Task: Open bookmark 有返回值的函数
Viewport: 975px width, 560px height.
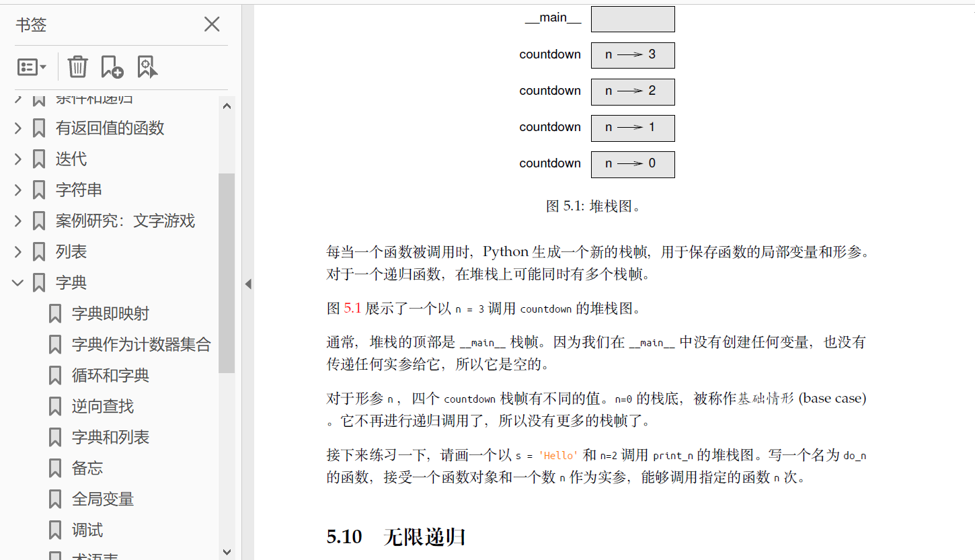Action: pos(110,128)
